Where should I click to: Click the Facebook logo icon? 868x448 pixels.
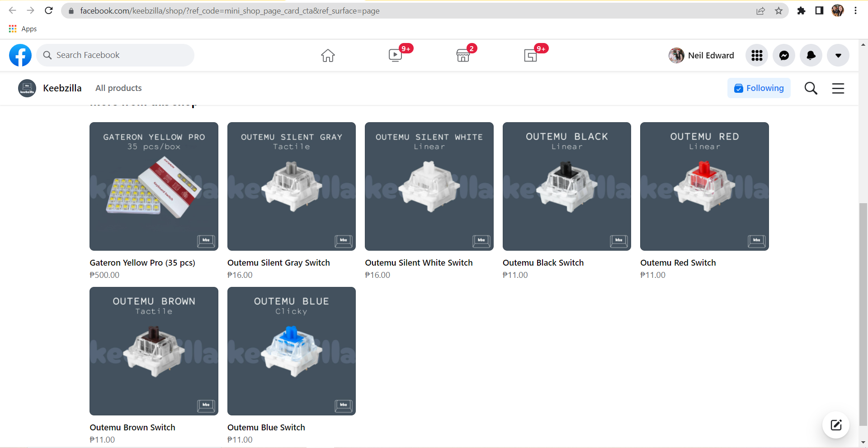(x=20, y=55)
